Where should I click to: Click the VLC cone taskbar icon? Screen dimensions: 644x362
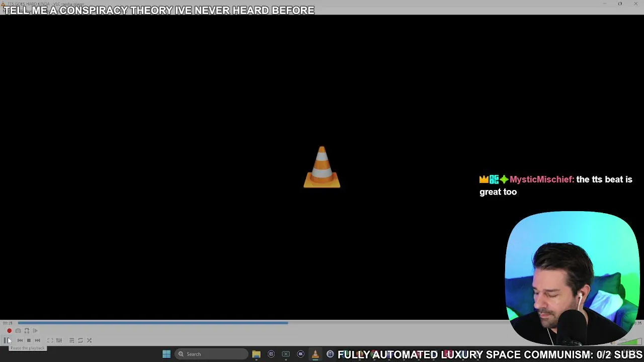[x=315, y=354]
